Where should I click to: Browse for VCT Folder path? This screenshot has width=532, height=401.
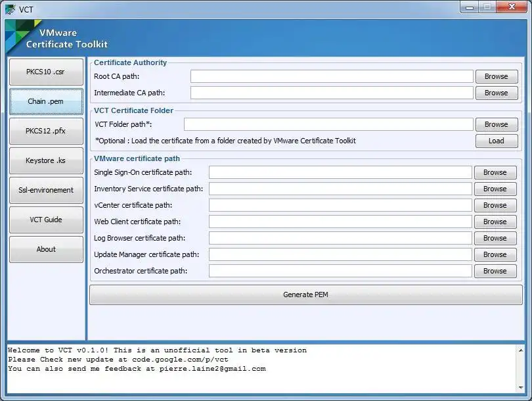click(497, 124)
